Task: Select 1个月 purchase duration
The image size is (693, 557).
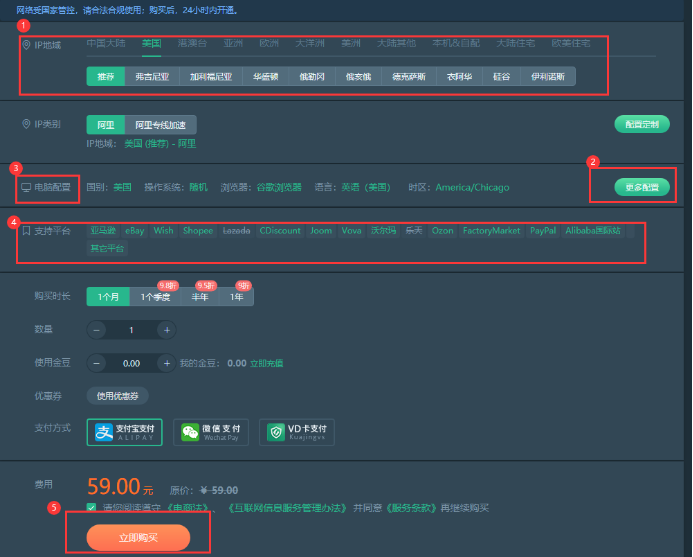Action: (108, 297)
